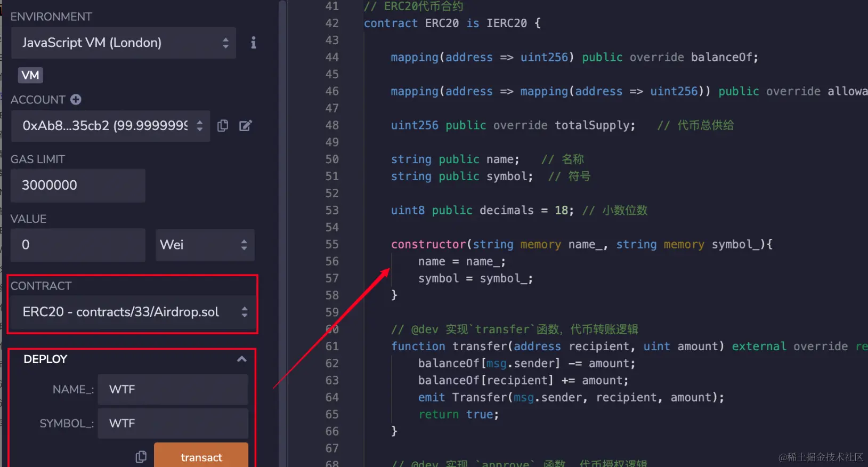The image size is (868, 467).
Task: Click the environment info icon
Action: [x=254, y=43]
